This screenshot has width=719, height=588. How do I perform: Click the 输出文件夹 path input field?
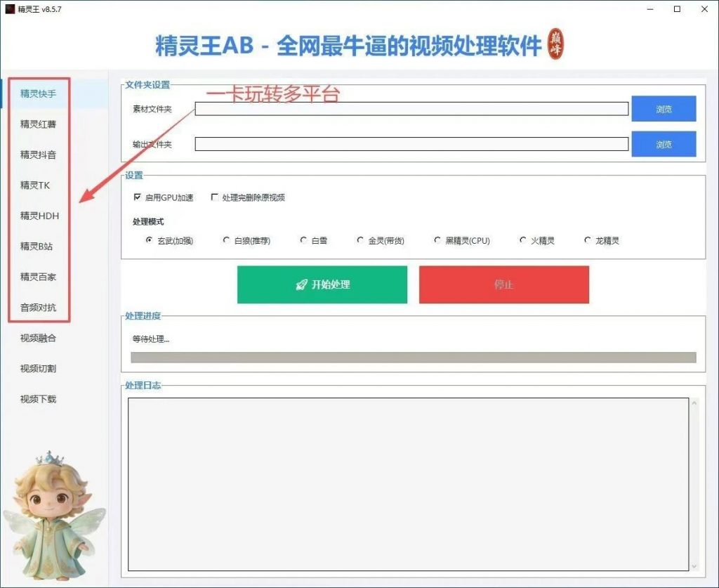click(x=411, y=144)
